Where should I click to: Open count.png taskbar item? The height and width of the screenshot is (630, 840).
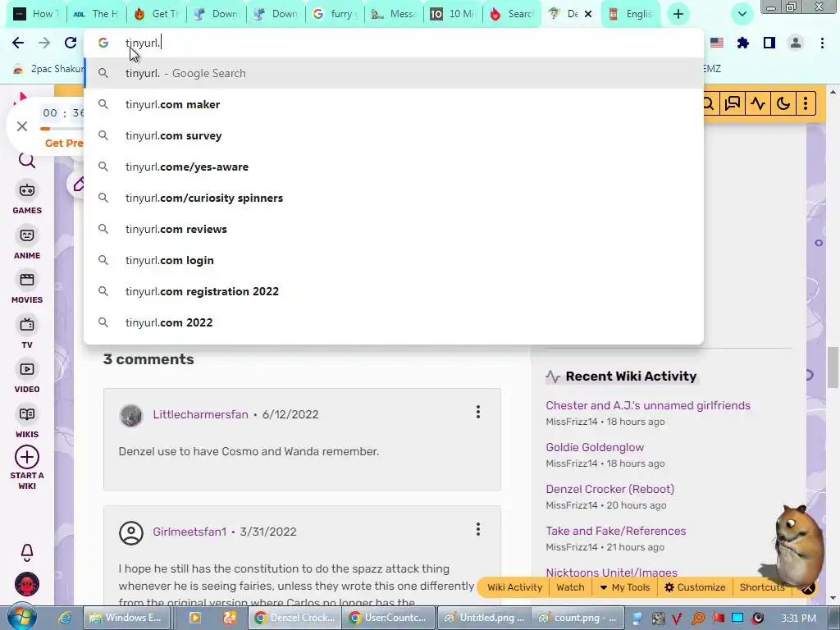pos(577,618)
